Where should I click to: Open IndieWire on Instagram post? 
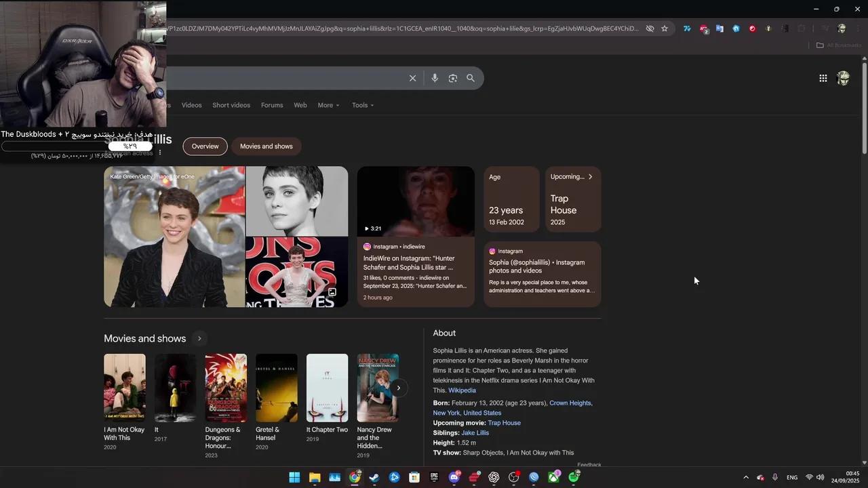pos(416,271)
